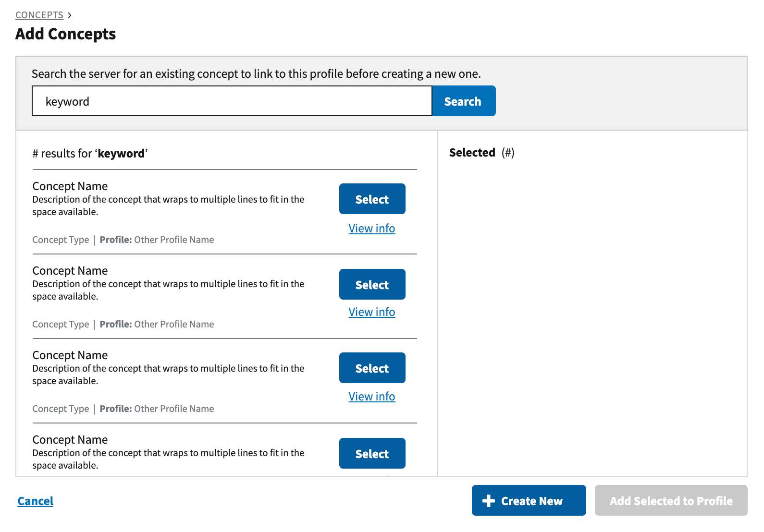
Task: Click the Selected (#) panel heading
Action: tap(481, 153)
